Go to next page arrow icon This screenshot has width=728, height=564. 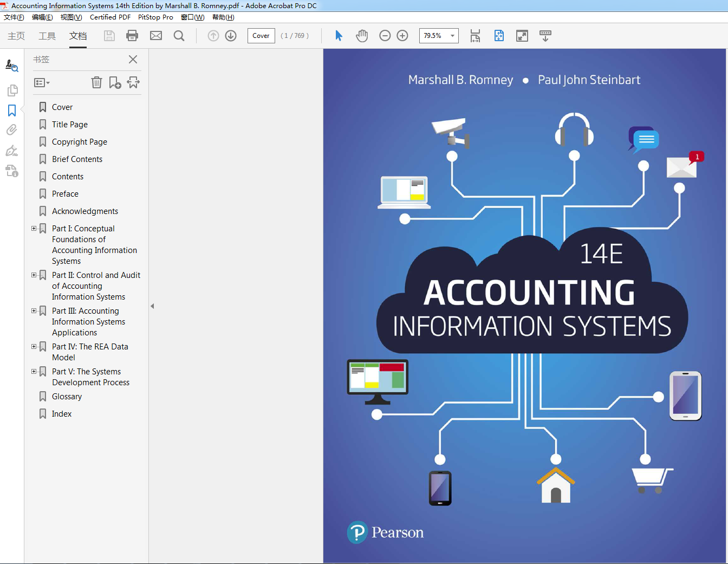[x=231, y=36]
